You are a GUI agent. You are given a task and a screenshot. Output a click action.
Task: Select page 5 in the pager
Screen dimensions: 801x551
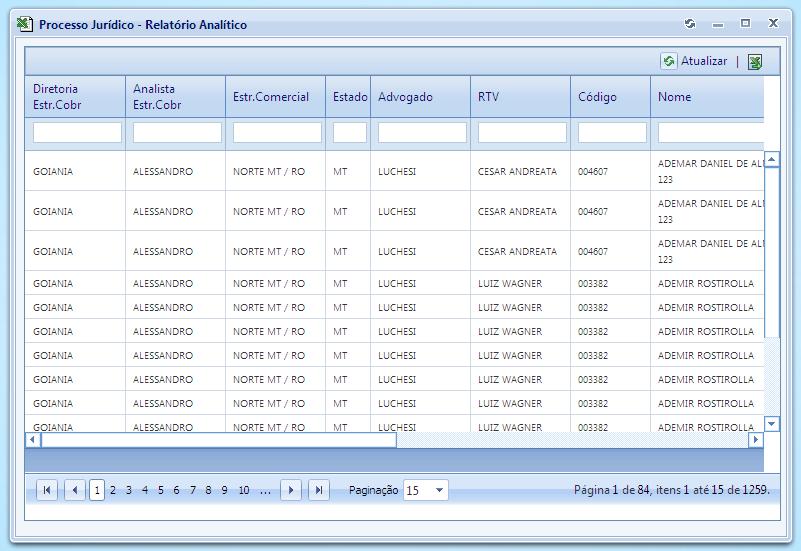(161, 490)
